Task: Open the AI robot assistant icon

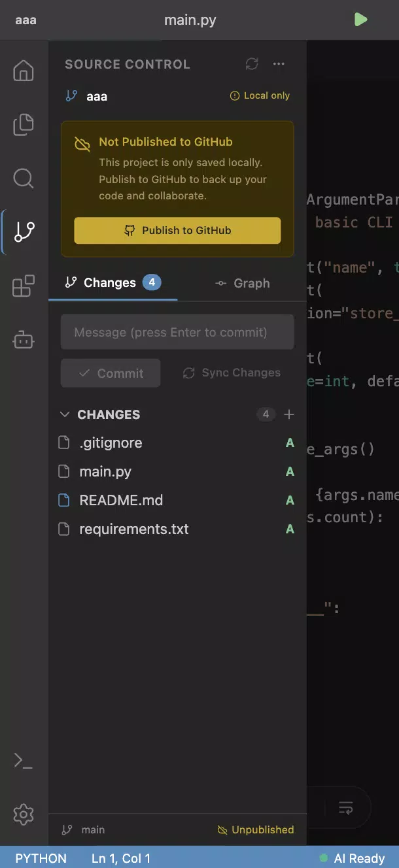Action: [24, 339]
